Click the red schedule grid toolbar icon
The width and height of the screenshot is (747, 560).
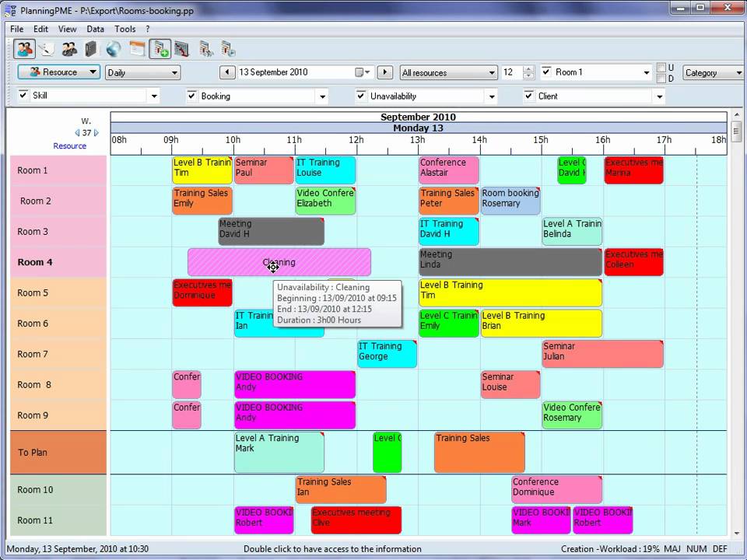pyautogui.click(x=181, y=49)
